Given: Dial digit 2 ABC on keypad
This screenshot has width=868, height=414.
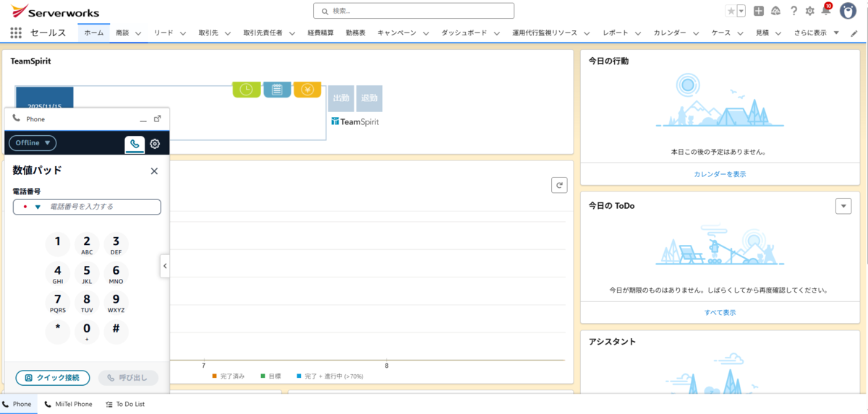Looking at the screenshot, I should pos(87,244).
